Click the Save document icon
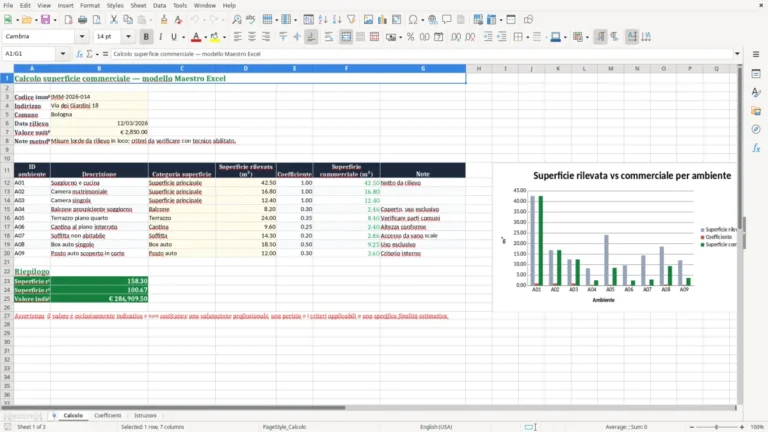The height and width of the screenshot is (432, 768). click(x=45, y=20)
